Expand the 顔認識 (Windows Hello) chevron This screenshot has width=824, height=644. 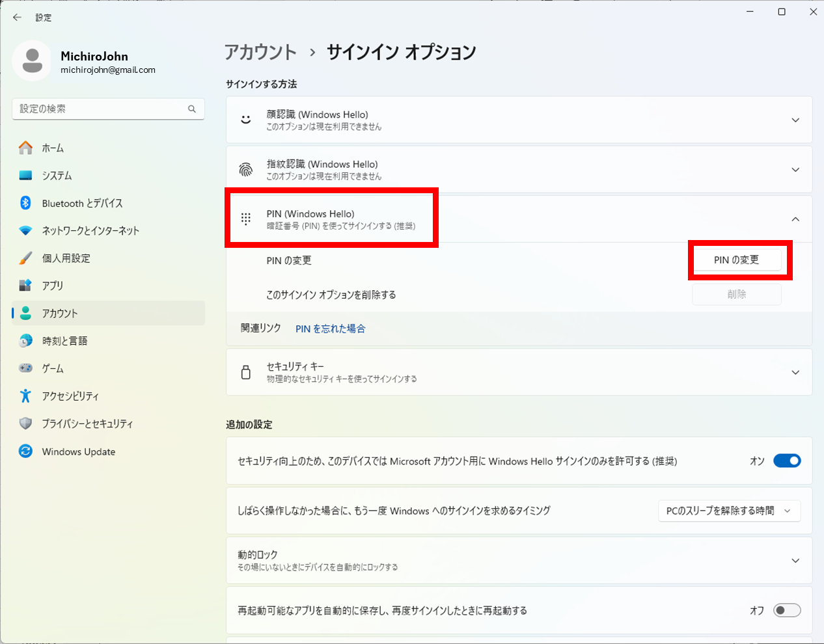coord(795,120)
